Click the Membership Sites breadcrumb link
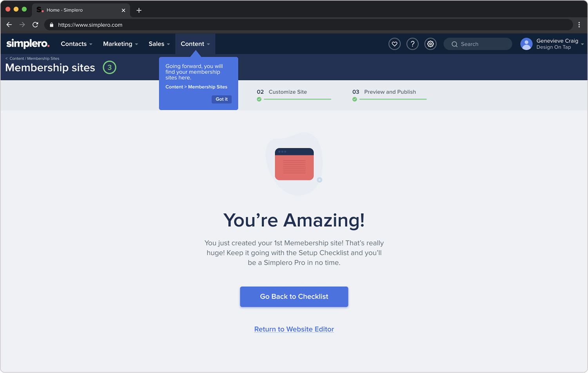The width and height of the screenshot is (588, 373). pyautogui.click(x=43, y=58)
